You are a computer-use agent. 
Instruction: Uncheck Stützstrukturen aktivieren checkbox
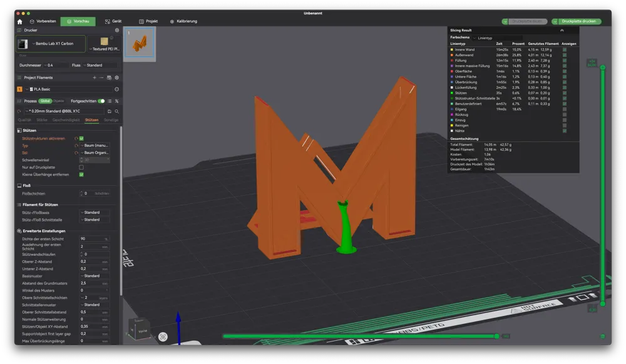81,138
